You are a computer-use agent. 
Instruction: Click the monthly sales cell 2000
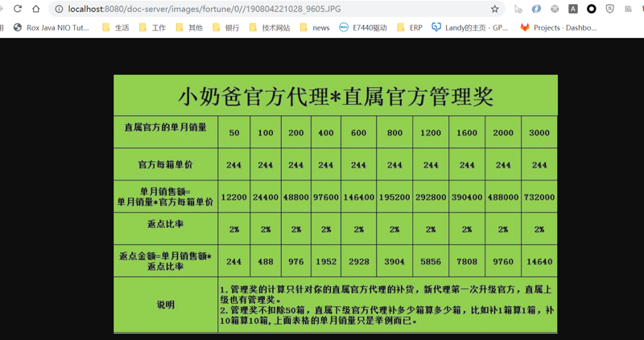(503, 133)
